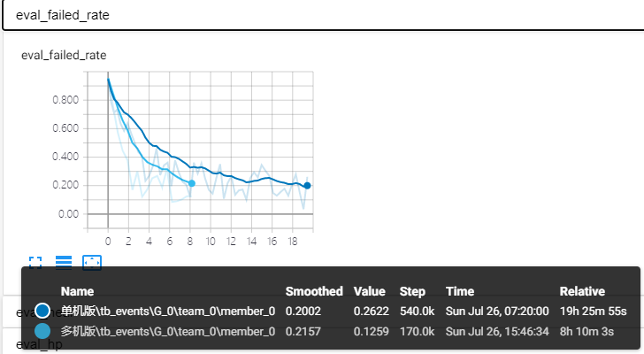Click the Time column header
This screenshot has width=644, height=354.
point(460,291)
